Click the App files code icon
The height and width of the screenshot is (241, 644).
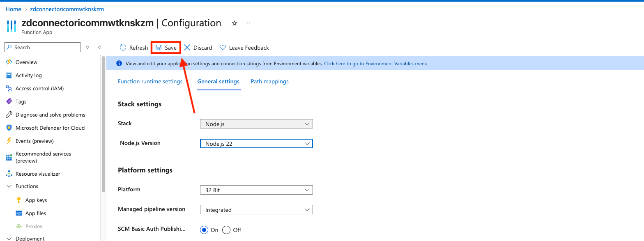[19, 213]
